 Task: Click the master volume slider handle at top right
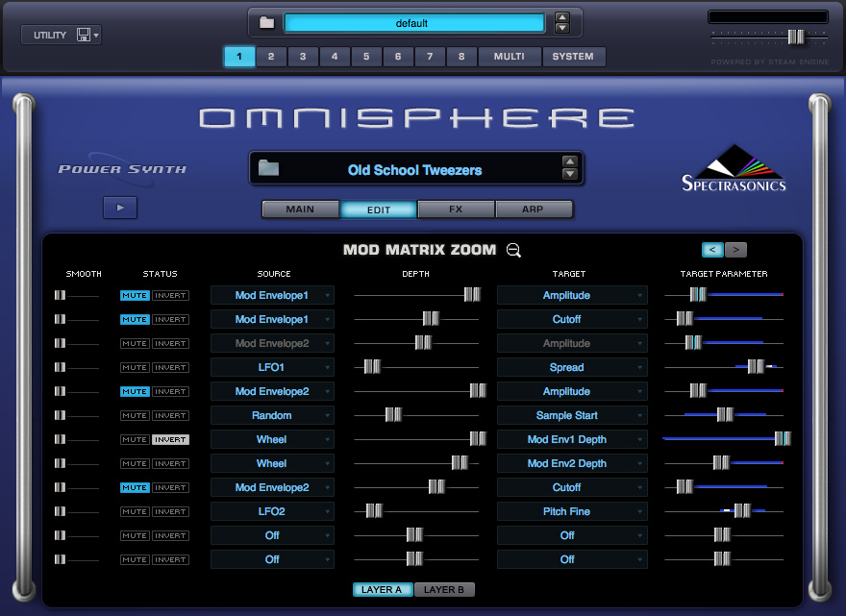pos(795,37)
